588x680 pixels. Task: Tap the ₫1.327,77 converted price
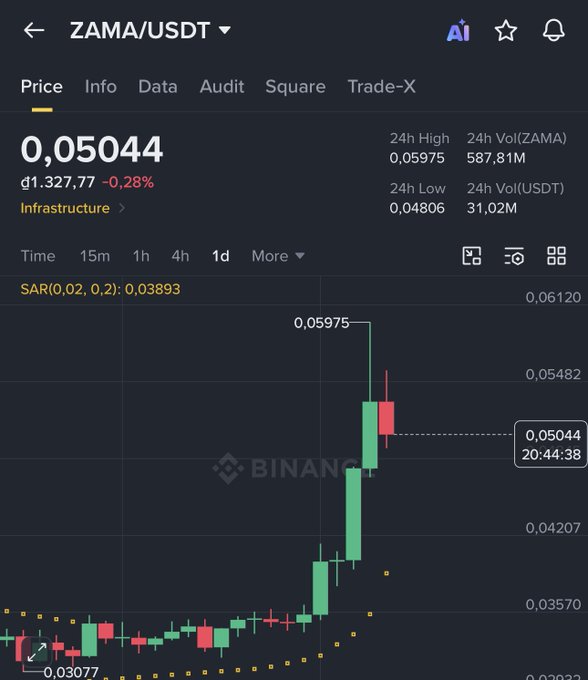[58, 182]
